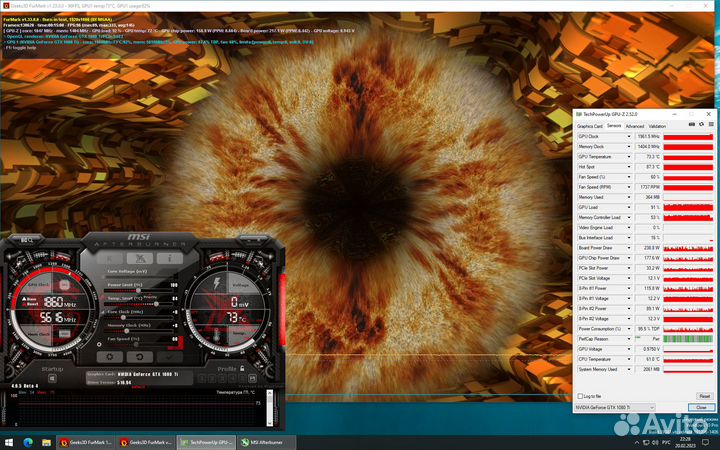This screenshot has width=720, height=450.
Task: Apply Afterburner settings with the checkmark
Action: click(x=169, y=356)
